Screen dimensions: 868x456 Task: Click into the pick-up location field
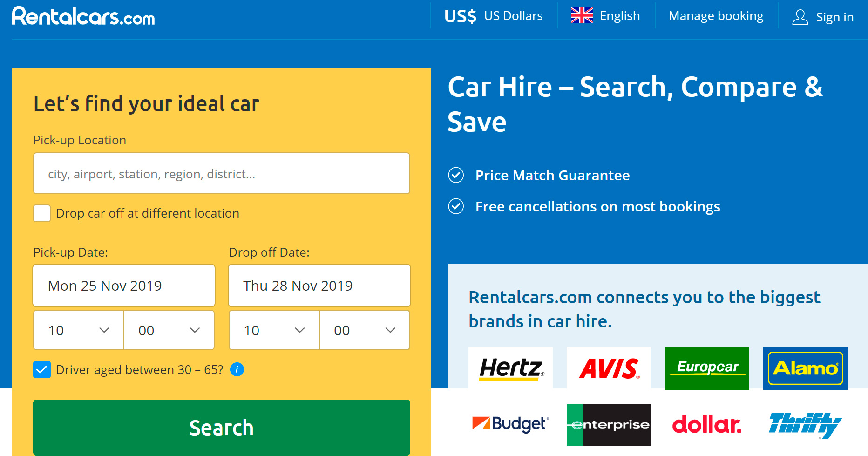coord(222,174)
